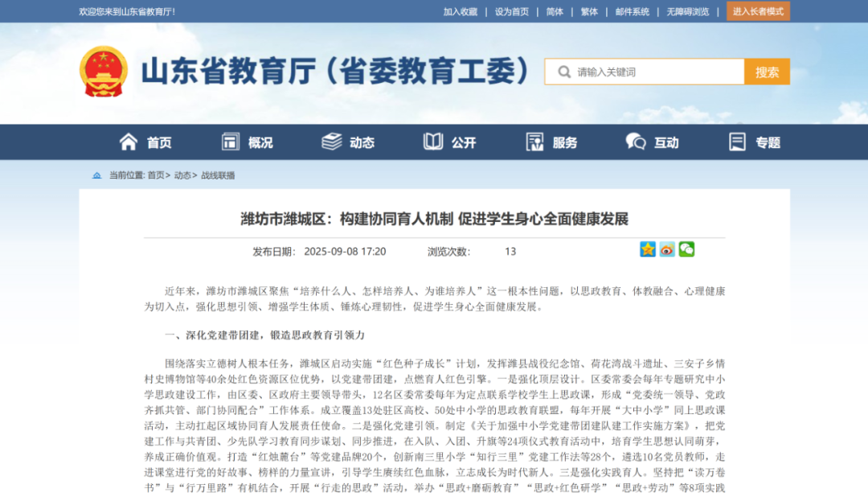
Task: Open 首页 in main navigation
Action: coord(159,143)
